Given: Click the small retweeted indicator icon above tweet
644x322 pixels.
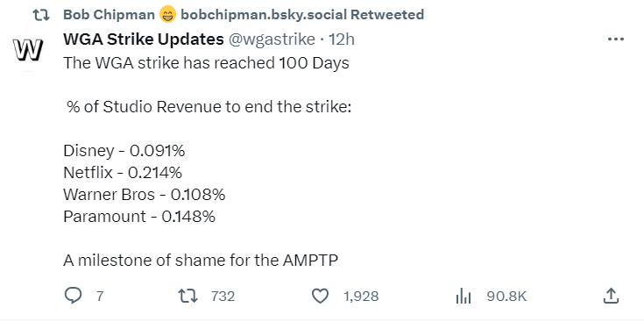Looking at the screenshot, I should tap(41, 15).
